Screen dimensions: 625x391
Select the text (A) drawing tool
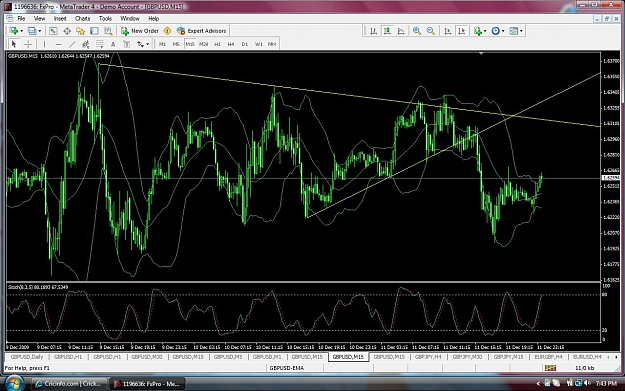pos(113,44)
